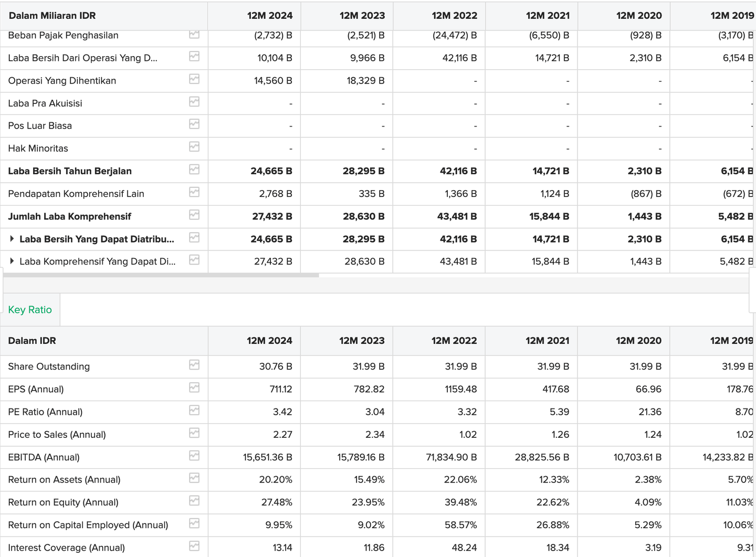
Task: Click chart icon for Interest Coverage (Annual)
Action: point(194,546)
